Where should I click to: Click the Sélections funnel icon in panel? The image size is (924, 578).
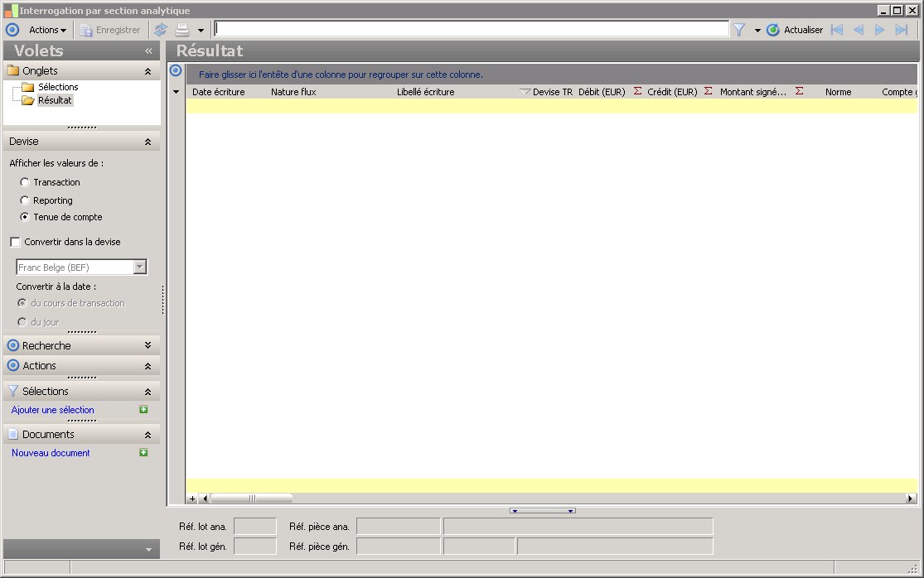coord(13,392)
